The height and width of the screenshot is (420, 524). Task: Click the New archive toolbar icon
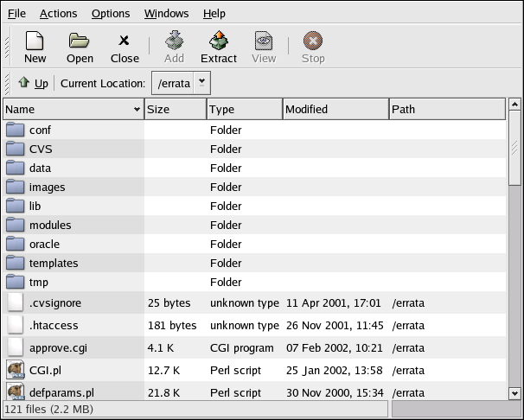coord(35,41)
